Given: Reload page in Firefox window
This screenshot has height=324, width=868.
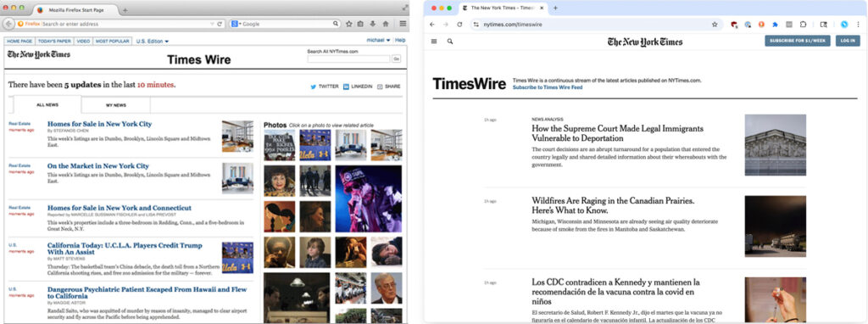Looking at the screenshot, I should click(220, 24).
